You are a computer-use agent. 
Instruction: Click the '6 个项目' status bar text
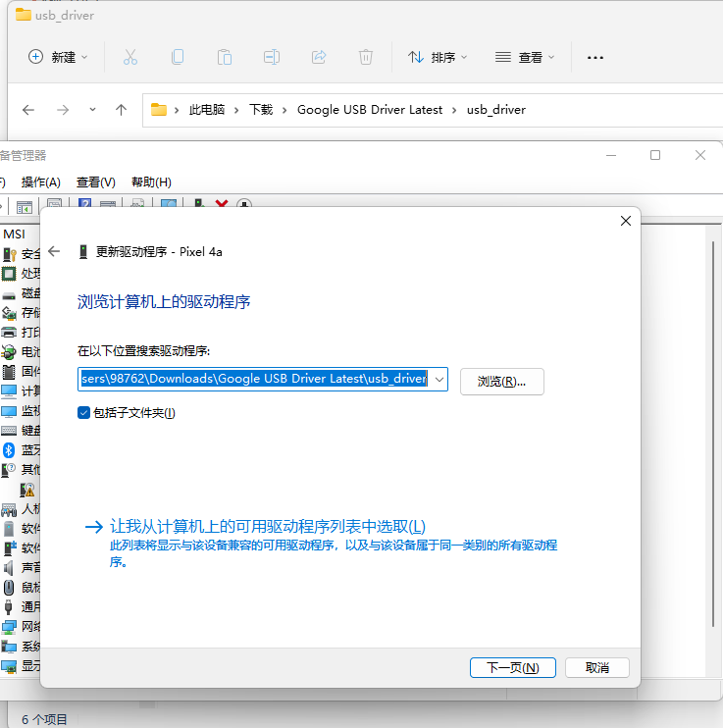(44, 719)
